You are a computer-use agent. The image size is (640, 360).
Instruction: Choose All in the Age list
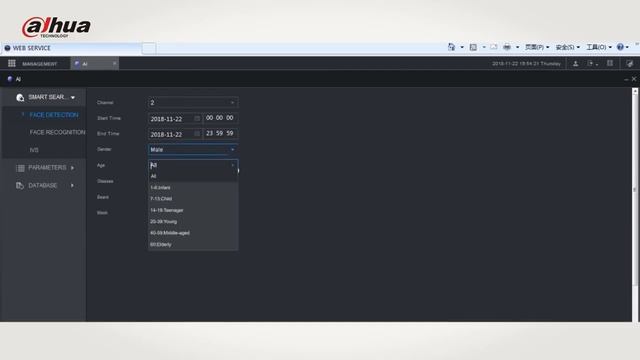pos(193,176)
